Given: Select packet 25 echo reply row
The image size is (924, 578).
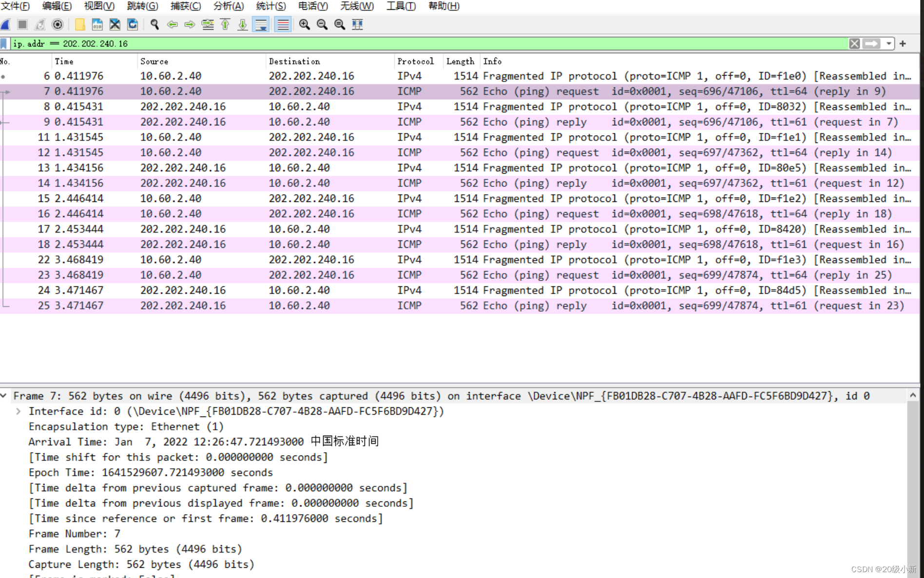Looking at the screenshot, I should click(460, 306).
